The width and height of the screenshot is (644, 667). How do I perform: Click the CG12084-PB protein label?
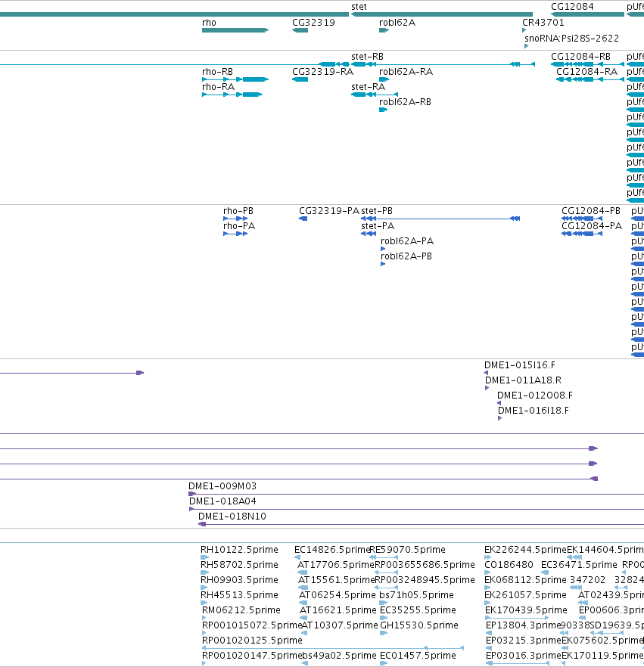coord(591,211)
